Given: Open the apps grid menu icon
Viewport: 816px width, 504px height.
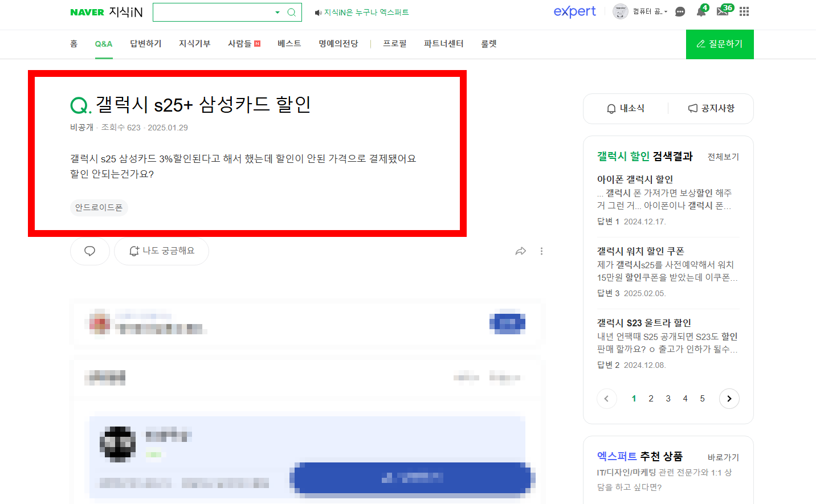Looking at the screenshot, I should 744,11.
